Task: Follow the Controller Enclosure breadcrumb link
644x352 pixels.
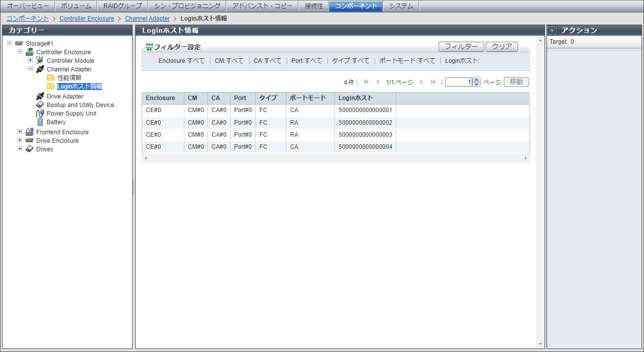Action: pyautogui.click(x=86, y=19)
